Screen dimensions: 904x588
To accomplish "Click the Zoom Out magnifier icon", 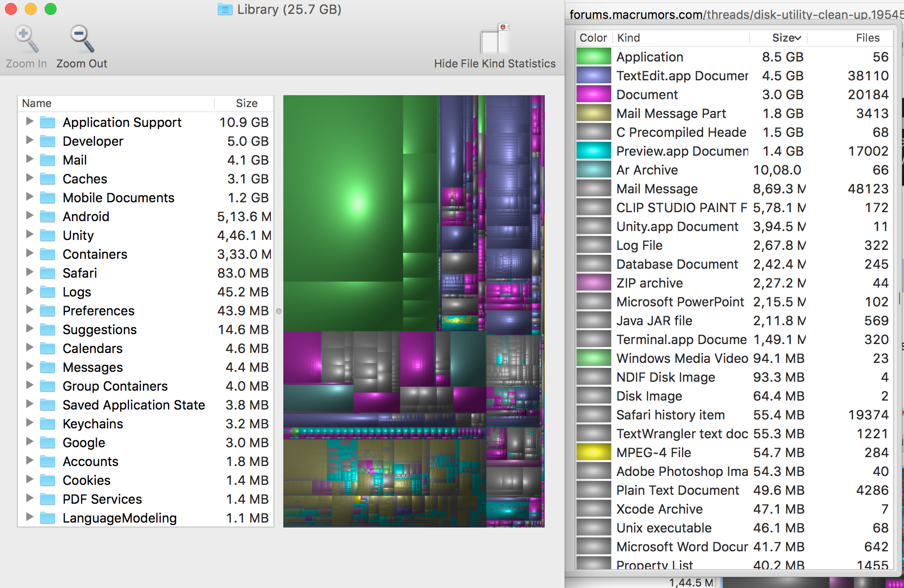I will 82,39.
